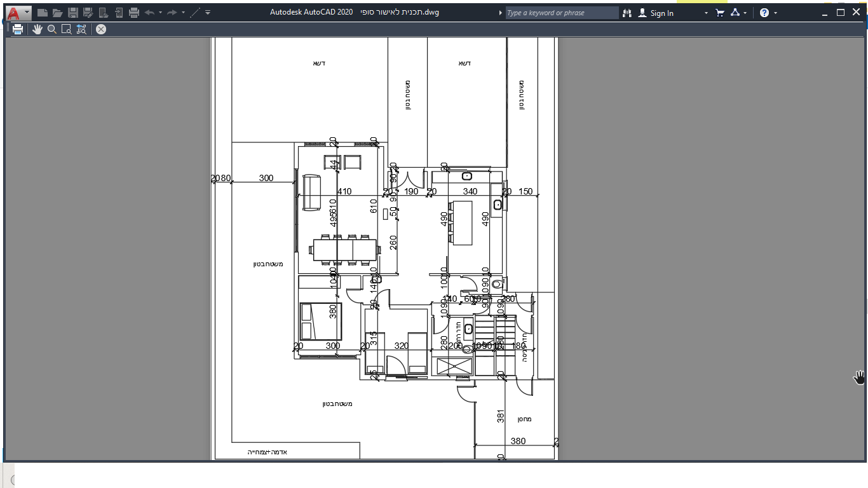
Task: Expand the Help dropdown arrow
Action: (x=775, y=13)
